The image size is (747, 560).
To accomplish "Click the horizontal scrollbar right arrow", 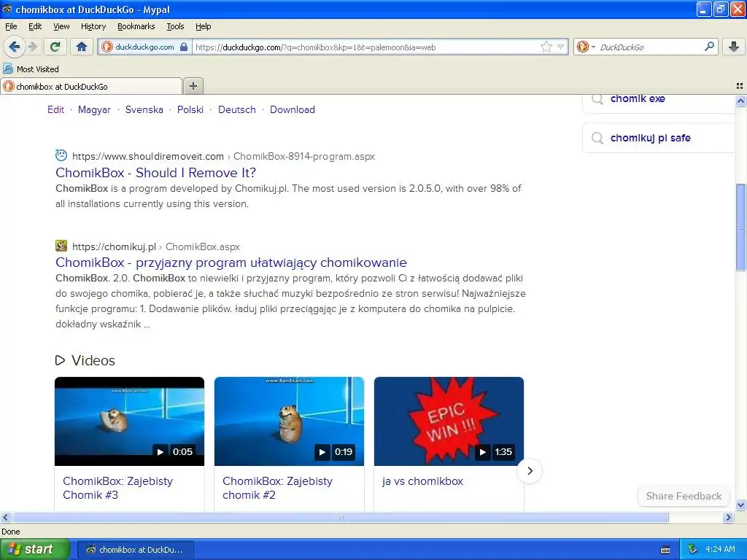I will point(728,518).
